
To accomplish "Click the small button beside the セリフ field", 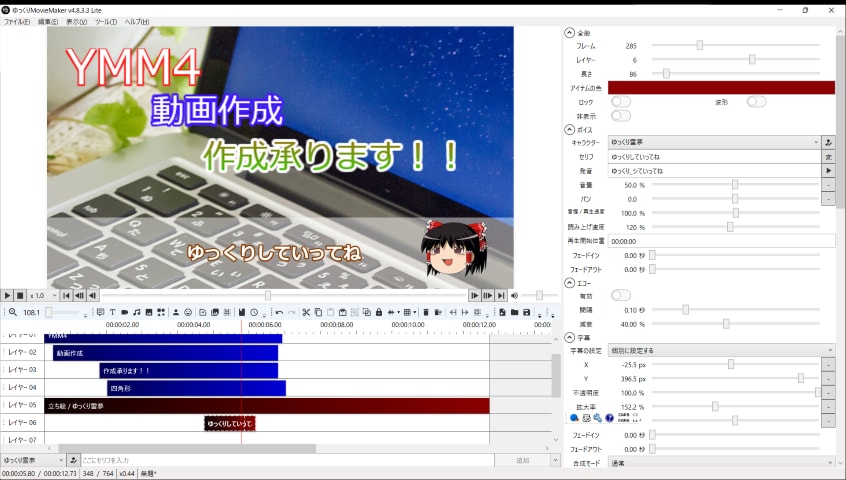I will point(828,156).
